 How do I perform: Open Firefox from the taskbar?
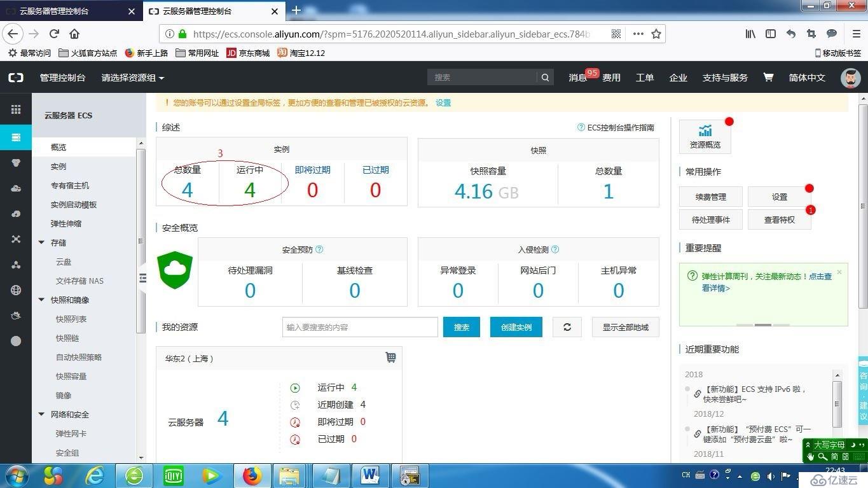coord(252,475)
